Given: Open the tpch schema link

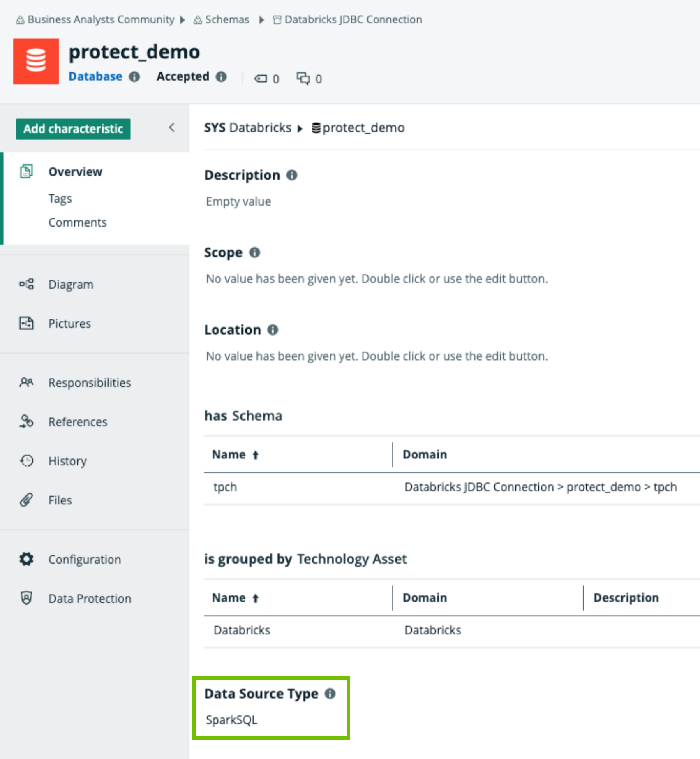Looking at the screenshot, I should tap(225, 487).
